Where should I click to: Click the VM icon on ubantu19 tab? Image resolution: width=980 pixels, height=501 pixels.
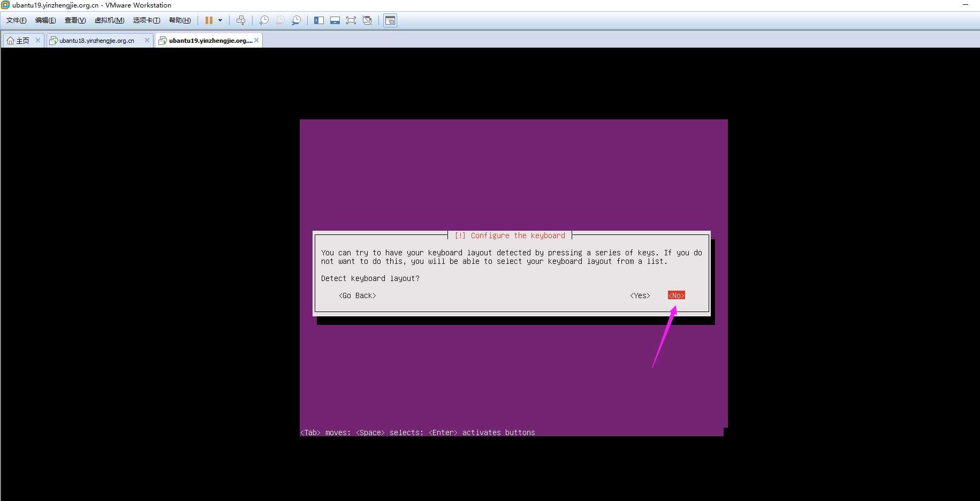coord(163,41)
